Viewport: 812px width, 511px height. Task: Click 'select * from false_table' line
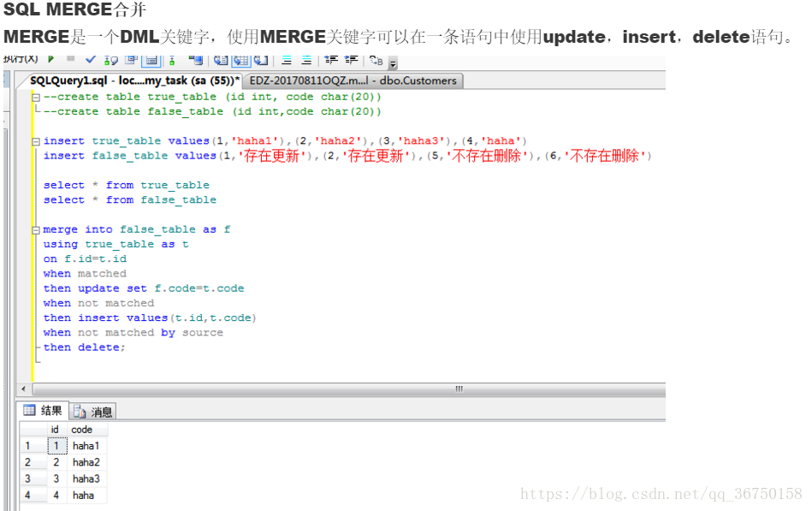coord(129,200)
